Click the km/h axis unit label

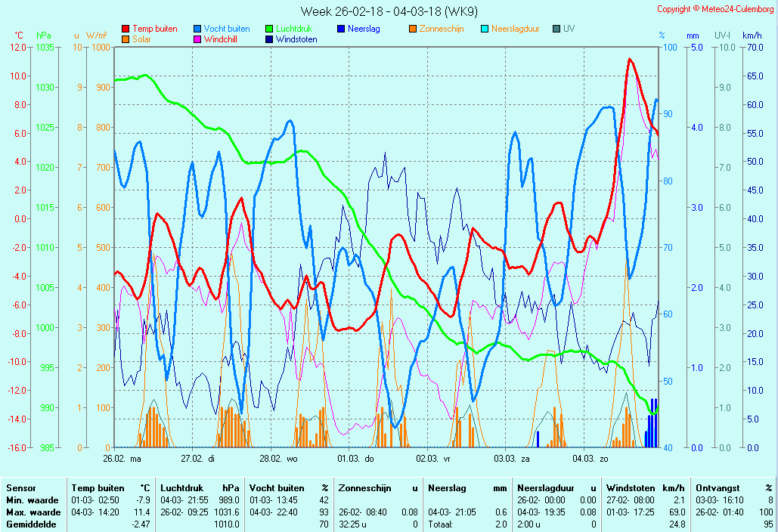(x=752, y=36)
